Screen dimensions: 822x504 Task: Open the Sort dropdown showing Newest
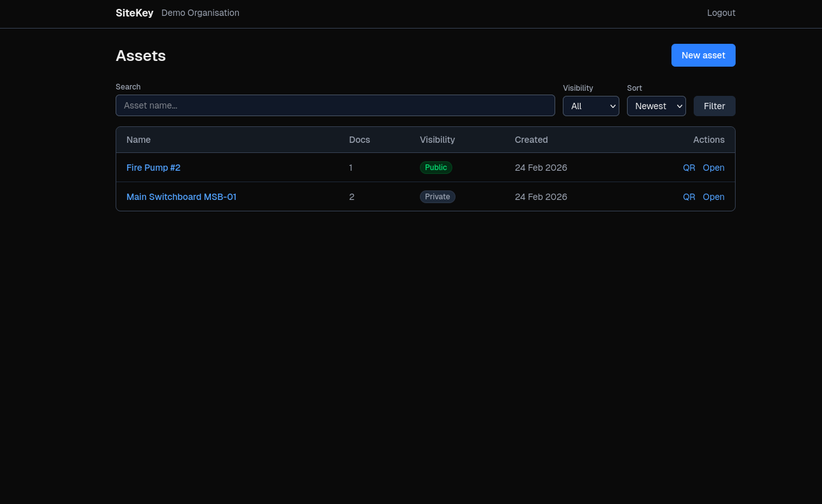[x=656, y=106]
